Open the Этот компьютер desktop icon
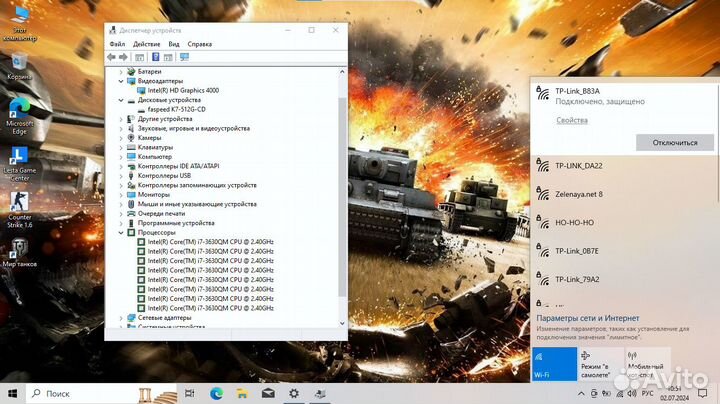 click(x=19, y=24)
